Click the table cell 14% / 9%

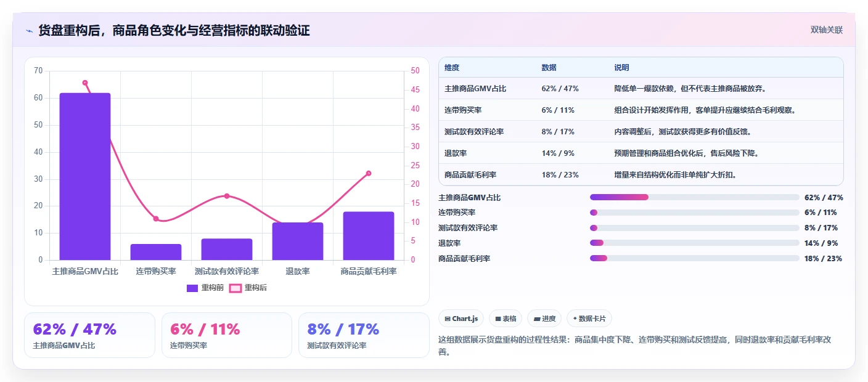[558, 153]
